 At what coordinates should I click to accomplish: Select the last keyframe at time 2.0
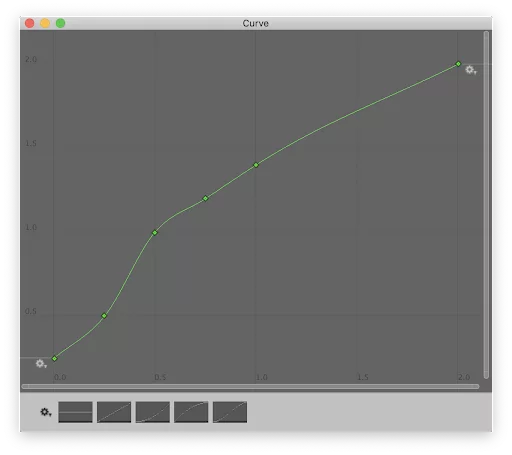[x=458, y=64]
